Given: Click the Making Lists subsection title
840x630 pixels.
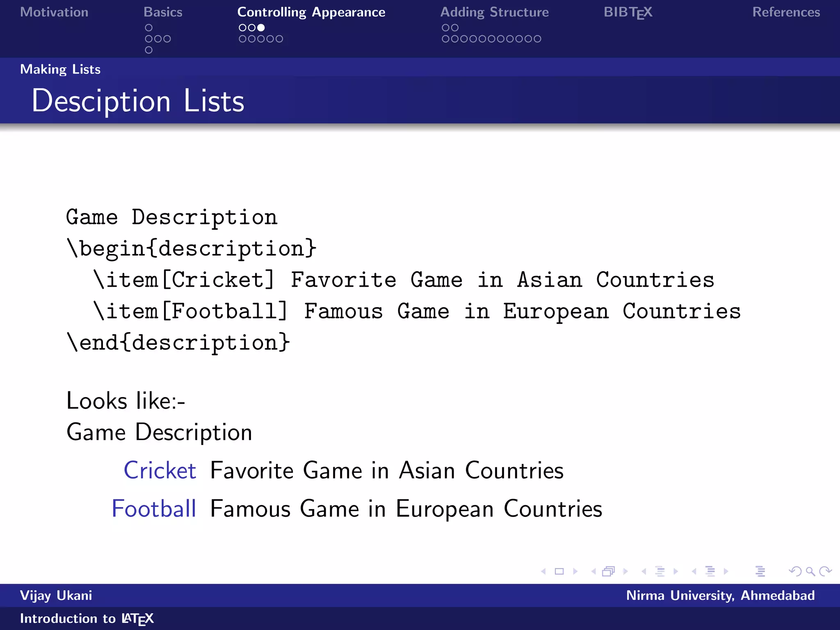Looking at the screenshot, I should 60,69.
